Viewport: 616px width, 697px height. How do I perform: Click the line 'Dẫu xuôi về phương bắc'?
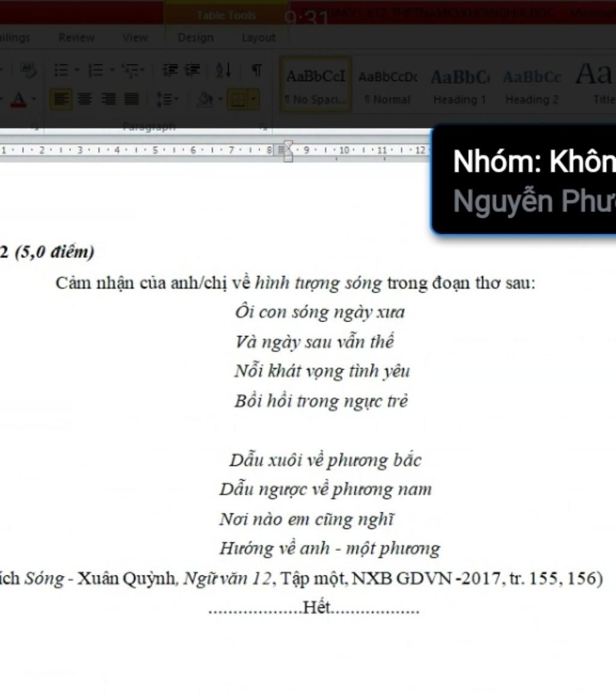click(325, 460)
